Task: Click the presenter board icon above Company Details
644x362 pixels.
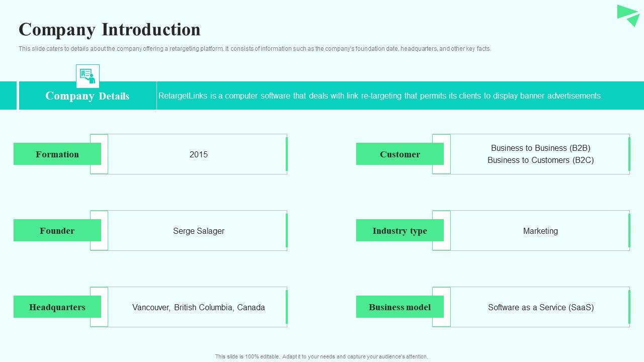Action: click(88, 76)
